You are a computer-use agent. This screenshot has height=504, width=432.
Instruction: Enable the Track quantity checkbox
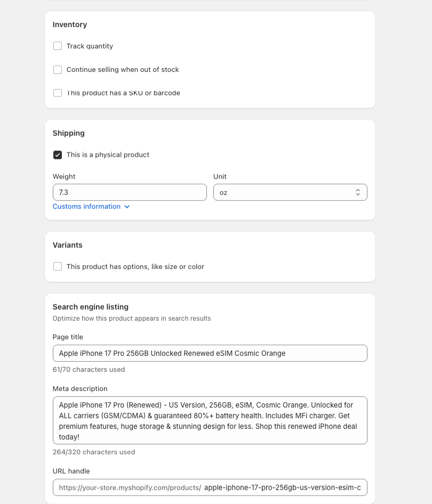click(x=57, y=46)
